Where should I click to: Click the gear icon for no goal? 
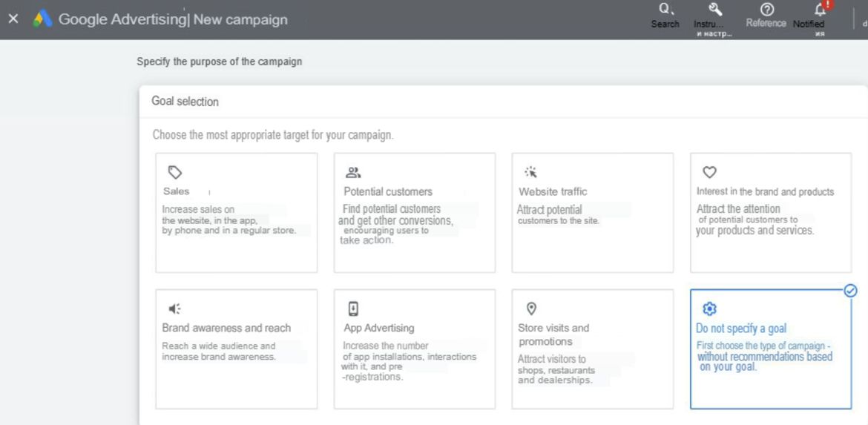(x=709, y=309)
